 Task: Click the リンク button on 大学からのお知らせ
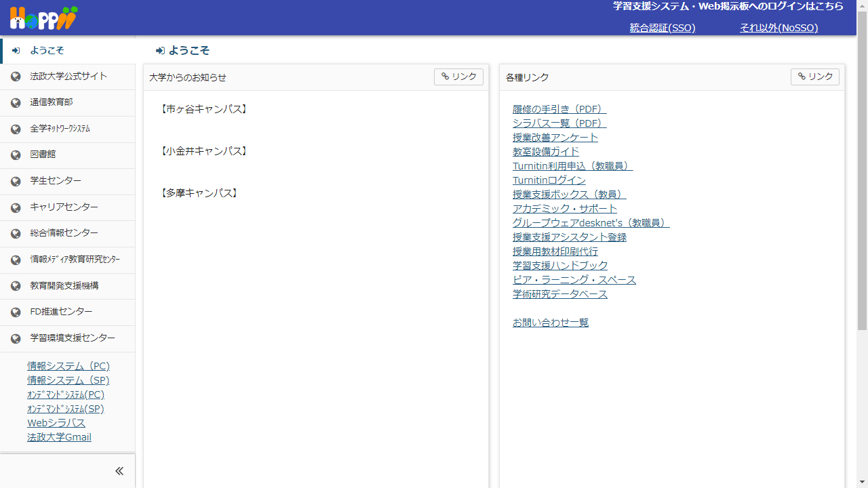coord(458,77)
